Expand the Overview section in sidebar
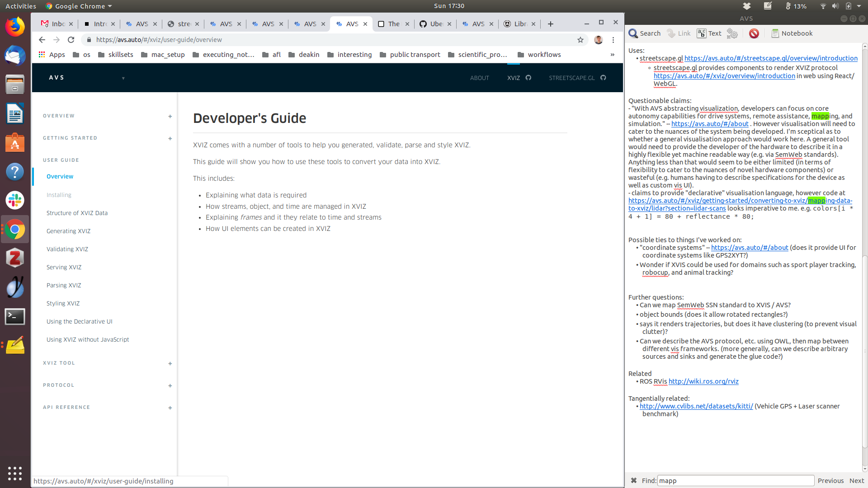The image size is (868, 488). coord(170,116)
